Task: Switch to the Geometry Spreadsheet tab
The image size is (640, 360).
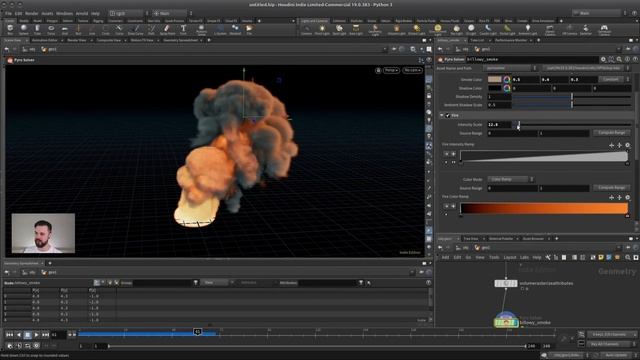Action: coord(180,40)
